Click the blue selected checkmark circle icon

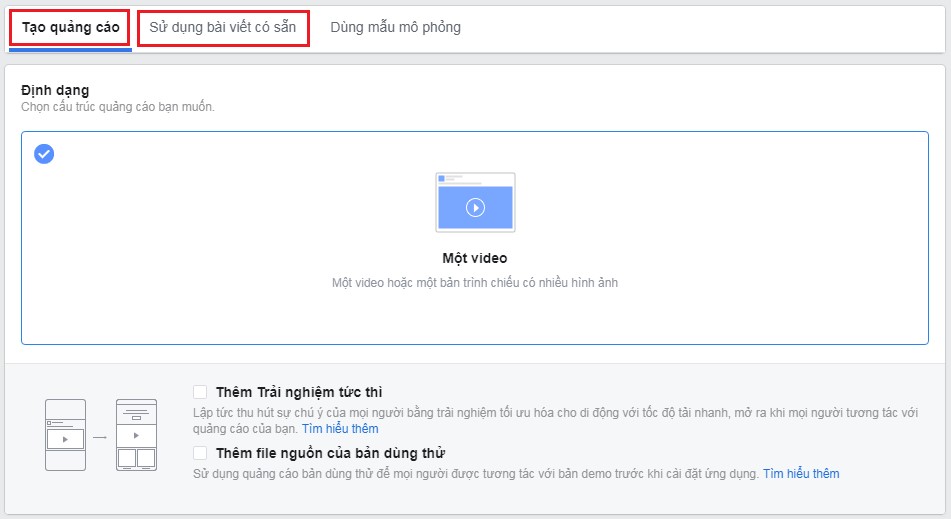[x=44, y=154]
